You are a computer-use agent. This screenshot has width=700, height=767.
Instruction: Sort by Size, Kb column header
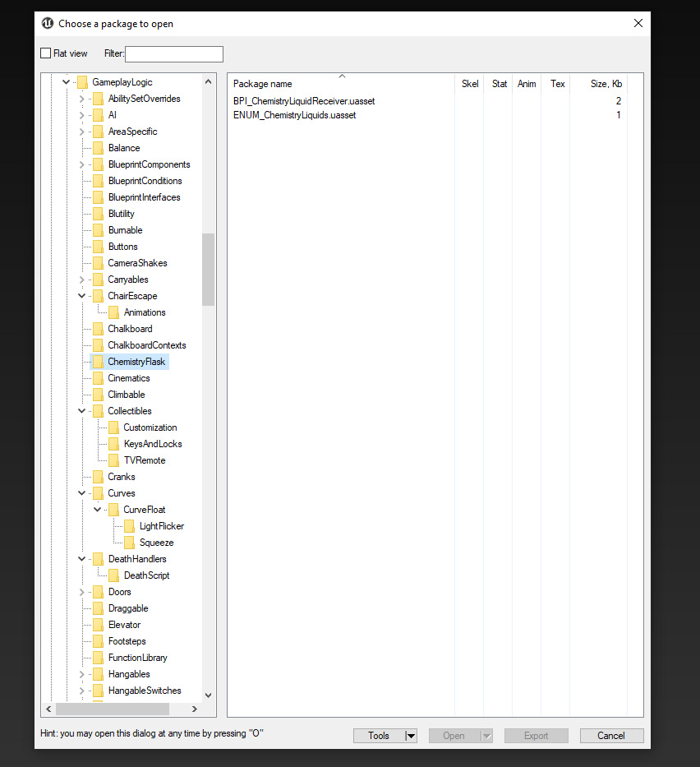point(599,84)
